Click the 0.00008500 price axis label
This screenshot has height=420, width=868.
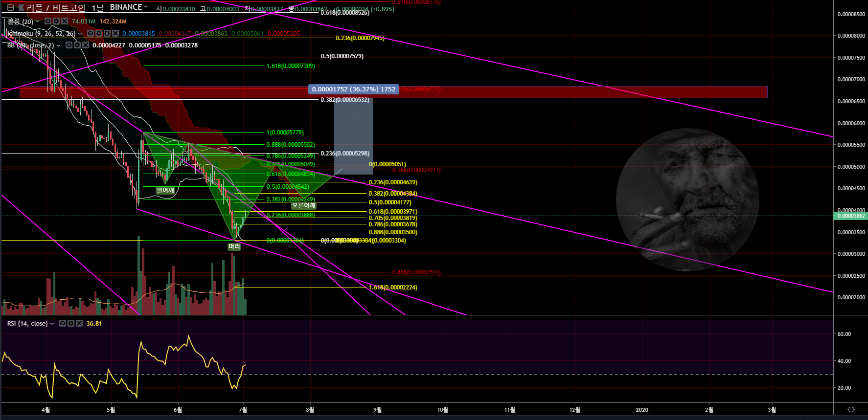(851, 14)
